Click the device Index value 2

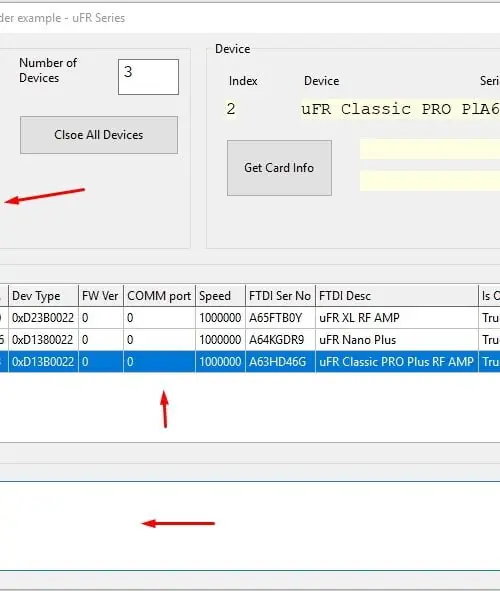click(x=231, y=109)
